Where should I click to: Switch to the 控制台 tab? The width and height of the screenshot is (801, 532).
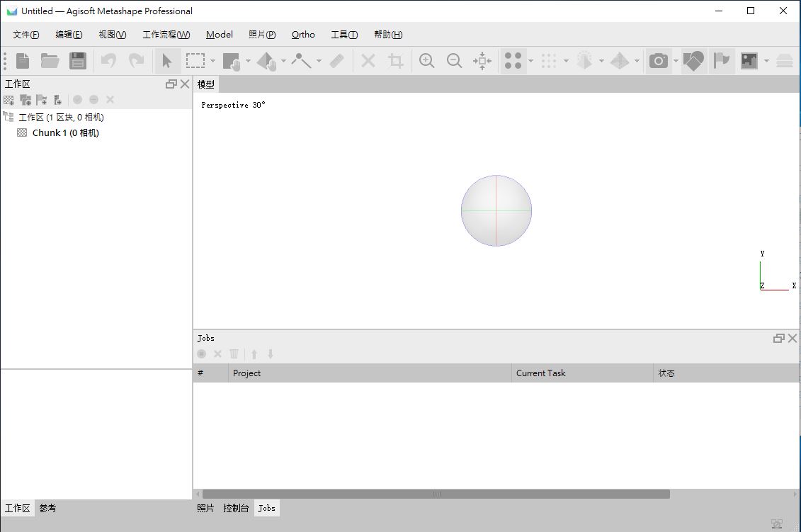236,508
